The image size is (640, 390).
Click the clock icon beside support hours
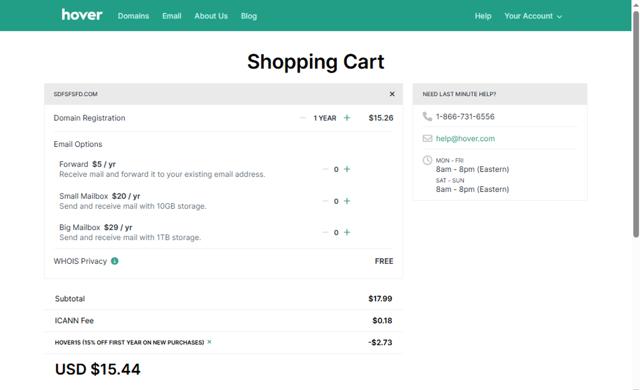427,160
